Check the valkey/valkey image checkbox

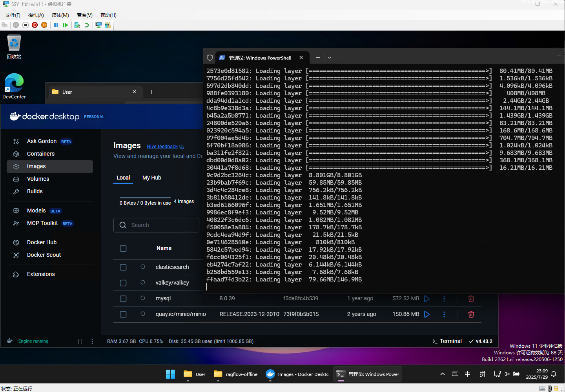(x=123, y=283)
